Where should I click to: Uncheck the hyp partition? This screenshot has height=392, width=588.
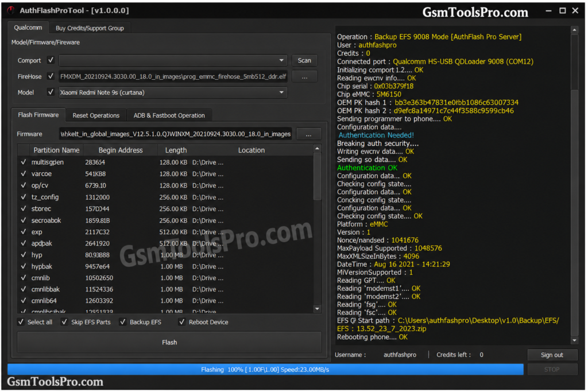(x=23, y=255)
